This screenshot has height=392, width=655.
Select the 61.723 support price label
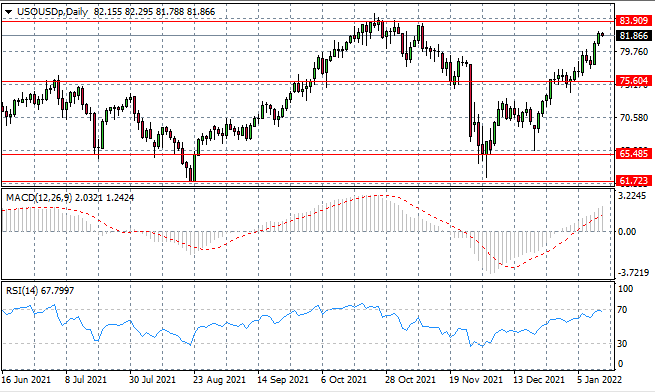pos(633,181)
